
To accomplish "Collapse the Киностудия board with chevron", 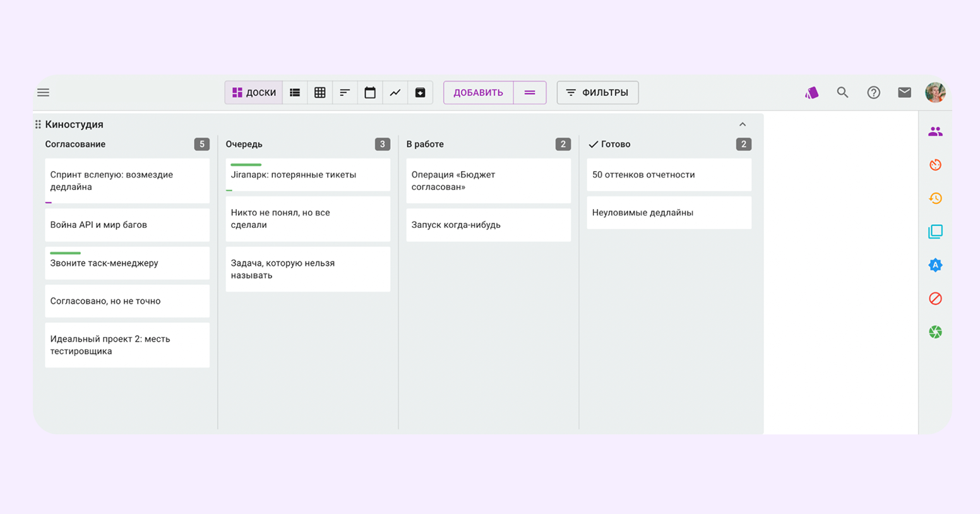I will [x=743, y=124].
